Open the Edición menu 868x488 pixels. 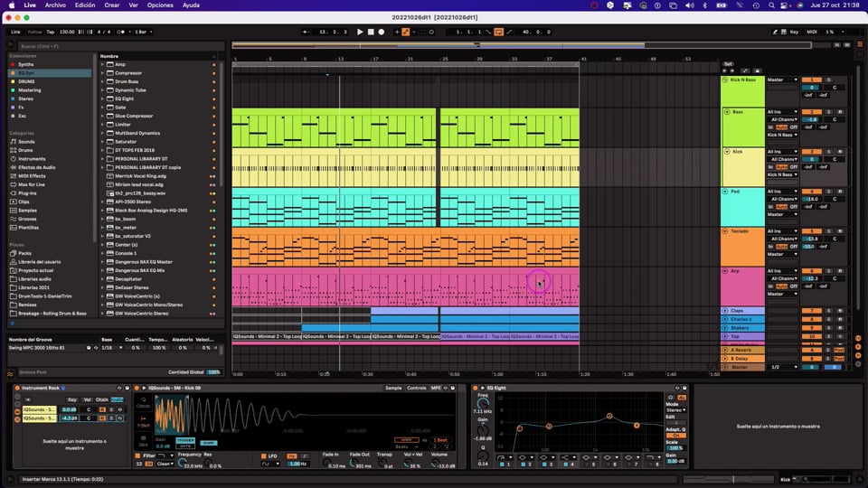85,5
